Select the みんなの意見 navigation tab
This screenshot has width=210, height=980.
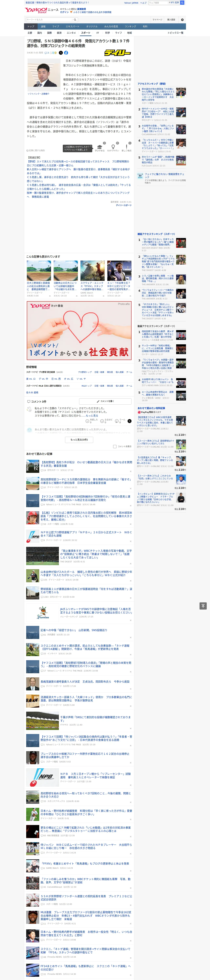point(111,27)
